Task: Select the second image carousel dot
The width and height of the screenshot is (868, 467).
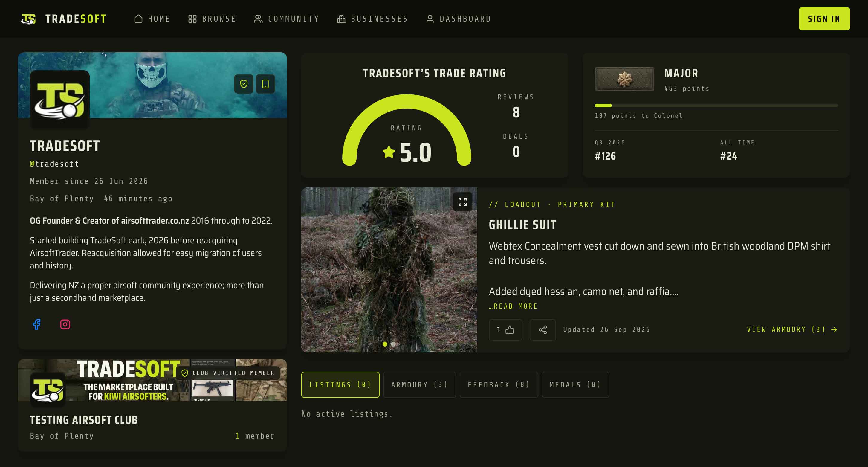Action: pyautogui.click(x=393, y=344)
